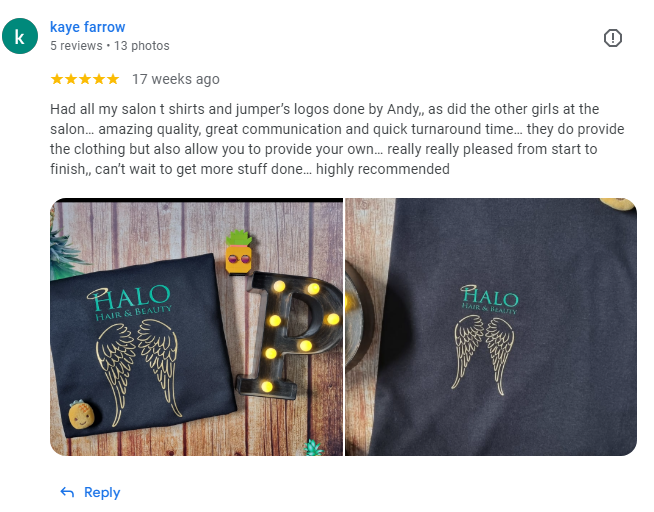Click the '5 reviews' text
The width and height of the screenshot is (654, 512).
coord(76,46)
